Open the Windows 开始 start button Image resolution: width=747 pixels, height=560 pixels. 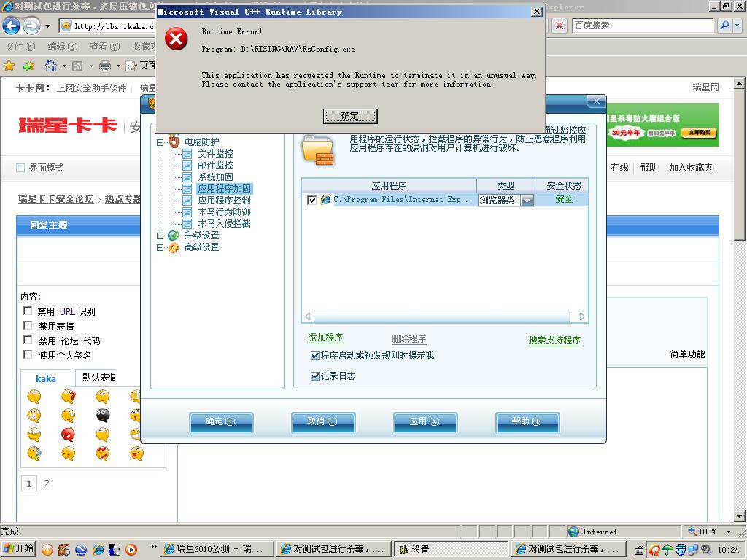click(x=18, y=549)
